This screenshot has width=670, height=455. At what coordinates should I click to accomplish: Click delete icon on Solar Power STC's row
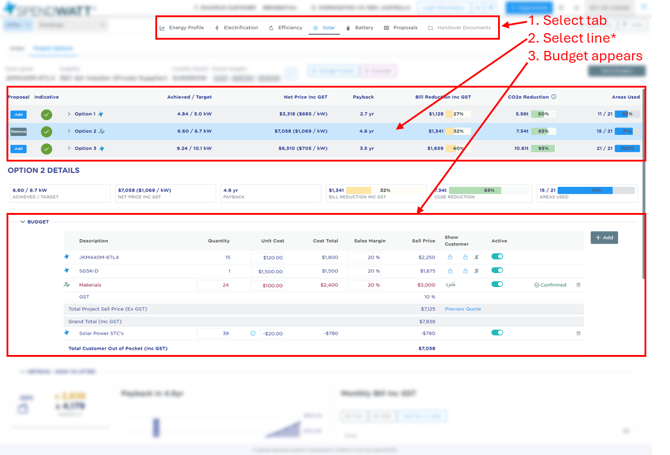coord(578,333)
